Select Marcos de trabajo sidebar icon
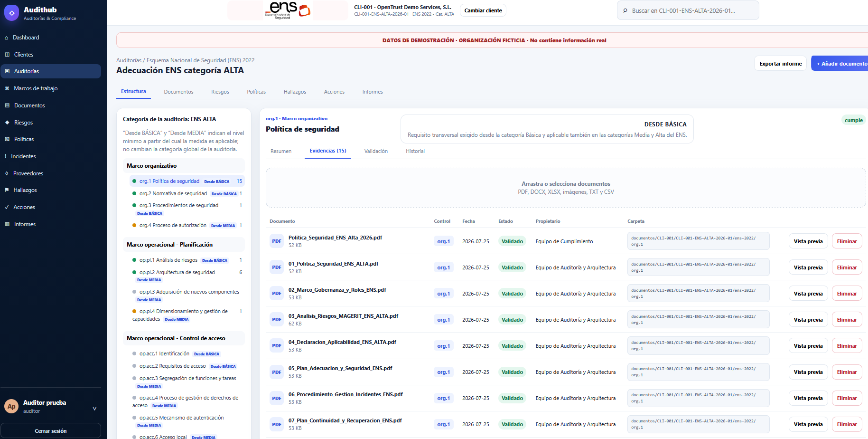This screenshot has height=439, width=868. pos(7,88)
